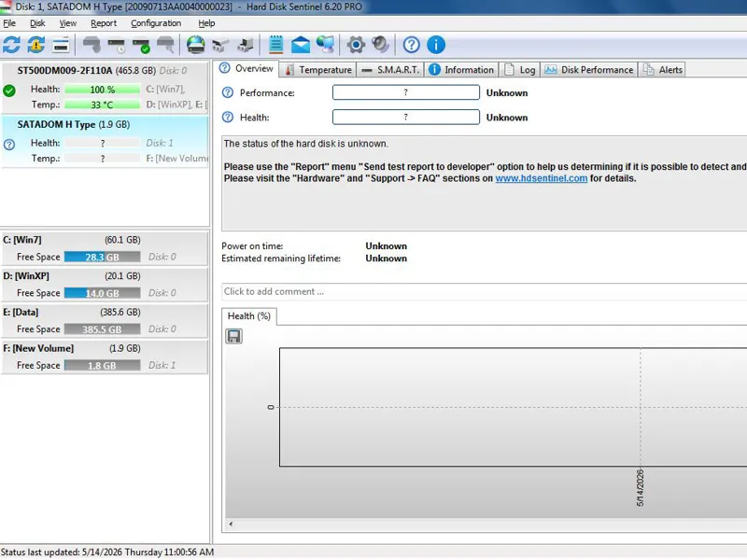The width and height of the screenshot is (747, 560).
Task: Open the File menu
Action: tap(9, 23)
